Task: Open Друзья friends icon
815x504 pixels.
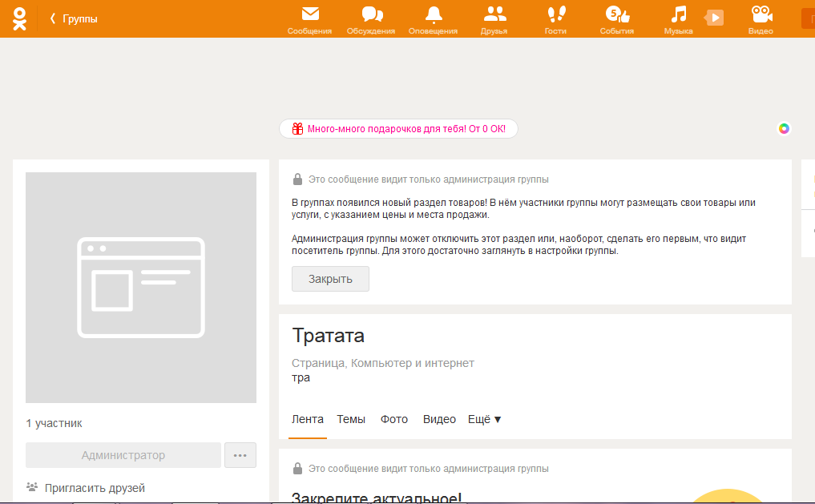Action: (494, 14)
